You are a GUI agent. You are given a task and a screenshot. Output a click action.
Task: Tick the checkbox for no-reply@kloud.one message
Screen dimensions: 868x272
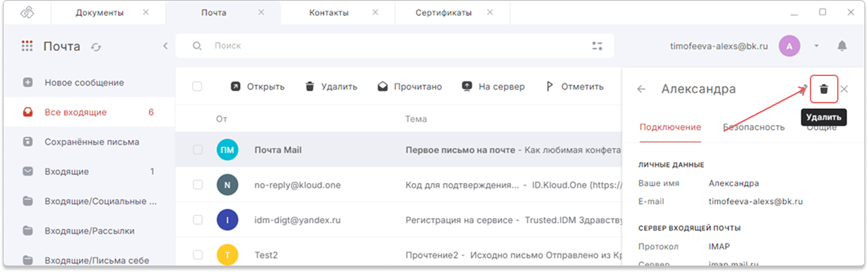pyautogui.click(x=198, y=184)
